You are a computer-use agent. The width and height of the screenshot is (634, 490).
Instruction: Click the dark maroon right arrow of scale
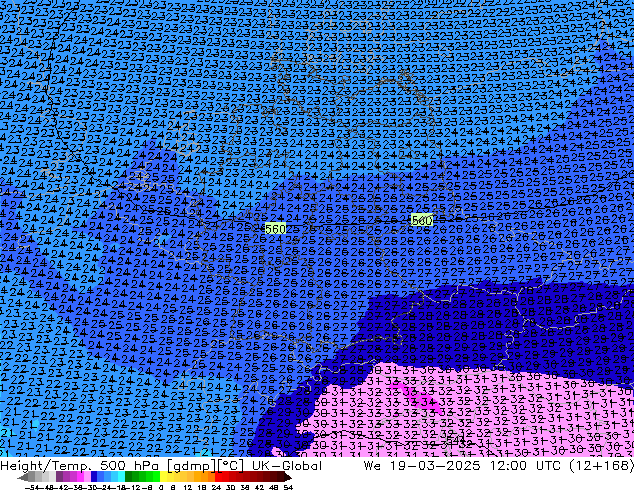tap(288, 477)
